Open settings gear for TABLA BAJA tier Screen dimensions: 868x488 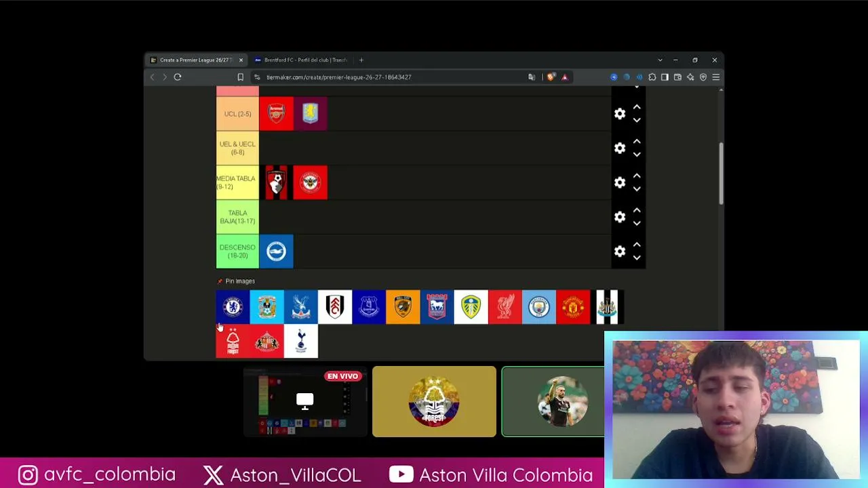click(x=620, y=217)
